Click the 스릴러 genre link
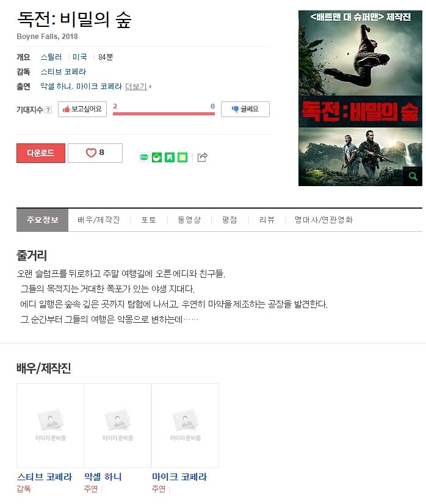 pyautogui.click(x=51, y=57)
